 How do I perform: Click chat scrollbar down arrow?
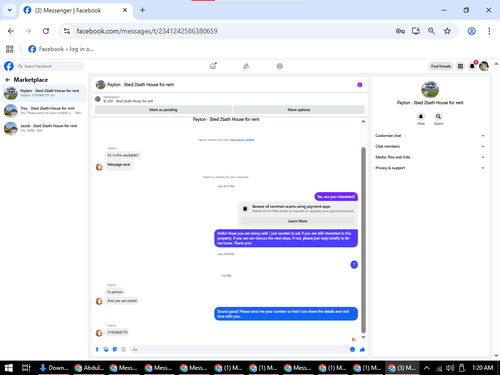click(363, 337)
